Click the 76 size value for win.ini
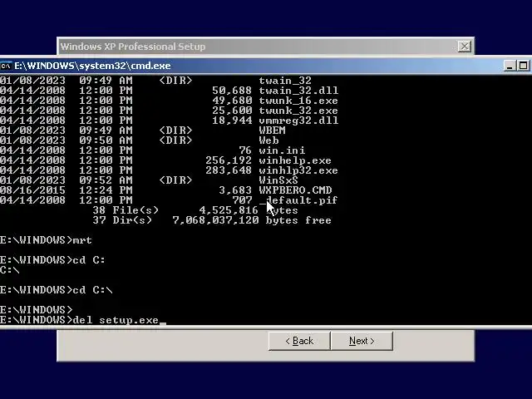 (245, 150)
